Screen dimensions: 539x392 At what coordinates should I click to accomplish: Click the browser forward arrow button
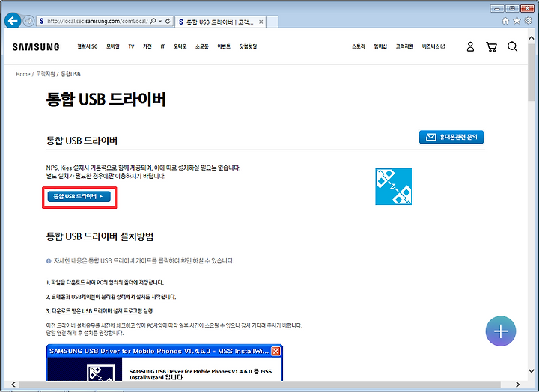[x=28, y=21]
